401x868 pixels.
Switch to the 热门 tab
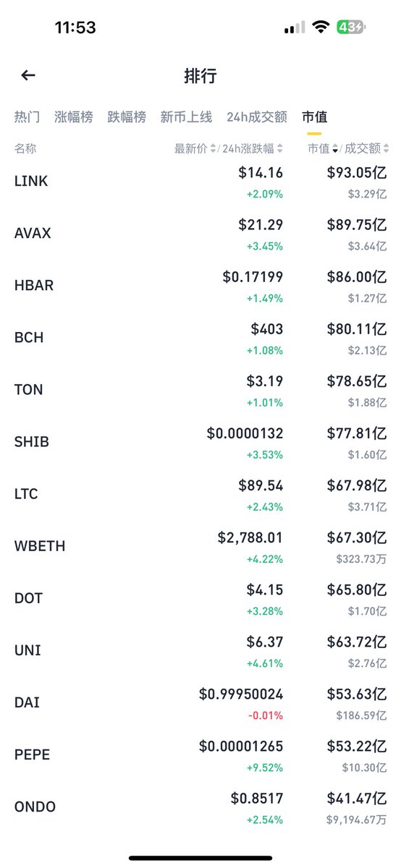point(27,116)
